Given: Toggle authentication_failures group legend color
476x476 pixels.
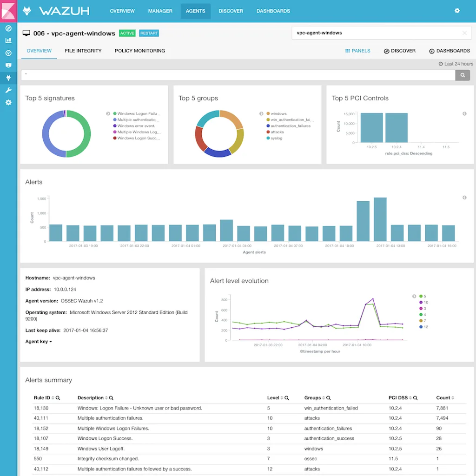Looking at the screenshot, I should tap(268, 126).
